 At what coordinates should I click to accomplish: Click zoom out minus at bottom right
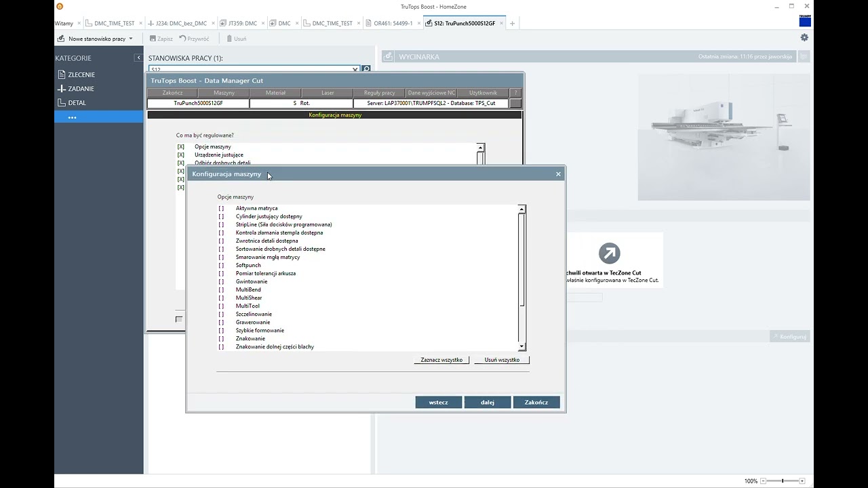click(763, 481)
